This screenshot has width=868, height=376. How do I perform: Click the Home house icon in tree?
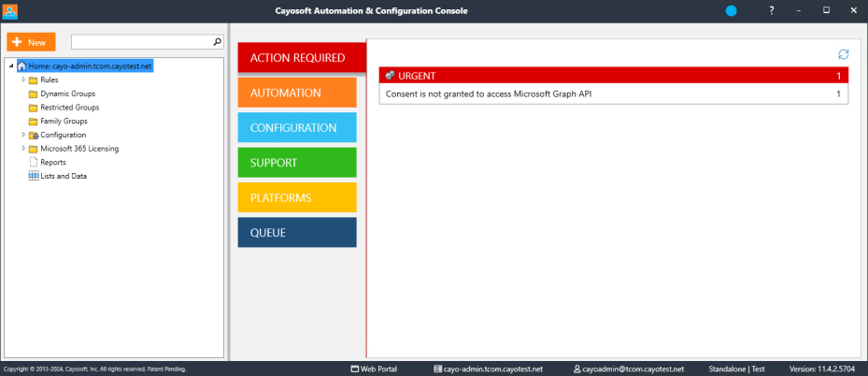(22, 65)
